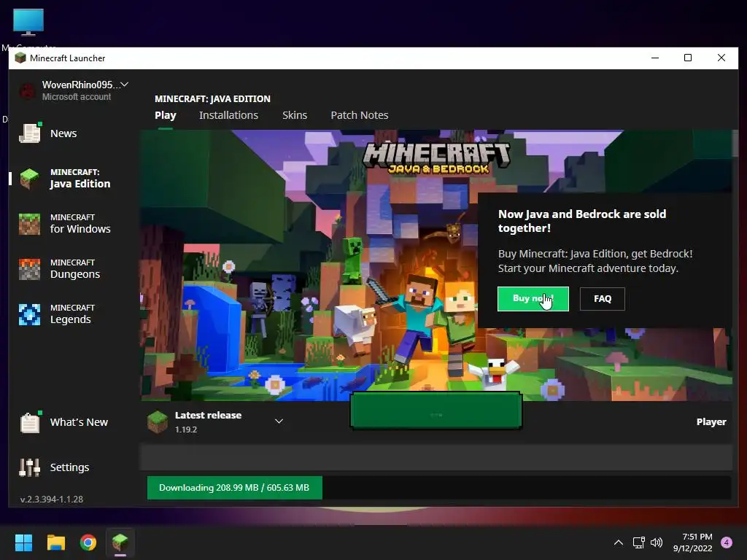Click the banner scrollbar on the right
This screenshot has height=560, width=747.
[x=735, y=144]
